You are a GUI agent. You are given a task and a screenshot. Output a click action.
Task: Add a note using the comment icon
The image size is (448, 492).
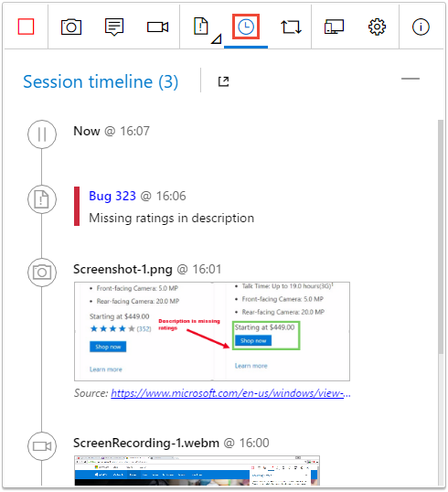coord(114,27)
